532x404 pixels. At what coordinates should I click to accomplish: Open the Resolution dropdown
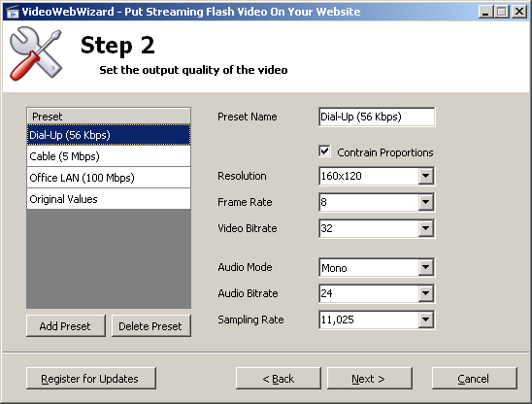pyautogui.click(x=425, y=176)
